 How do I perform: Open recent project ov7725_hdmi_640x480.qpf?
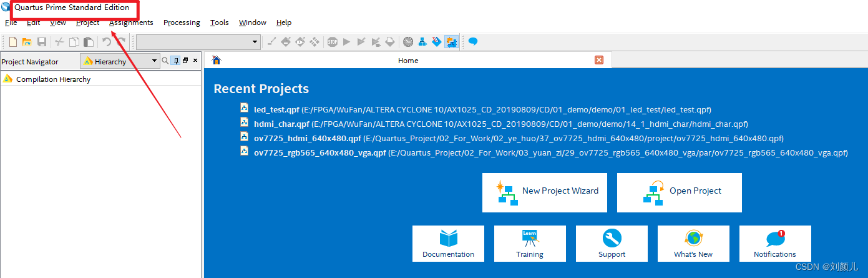[519, 138]
